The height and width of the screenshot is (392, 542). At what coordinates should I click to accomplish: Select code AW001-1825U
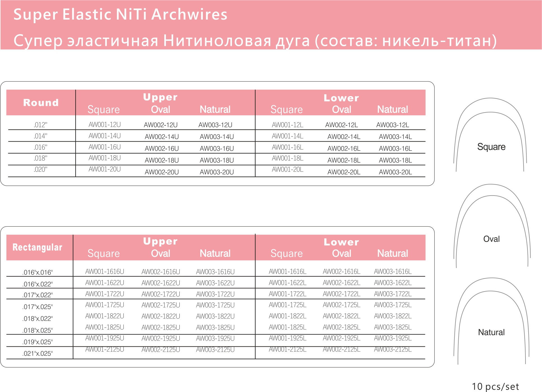pyautogui.click(x=105, y=327)
